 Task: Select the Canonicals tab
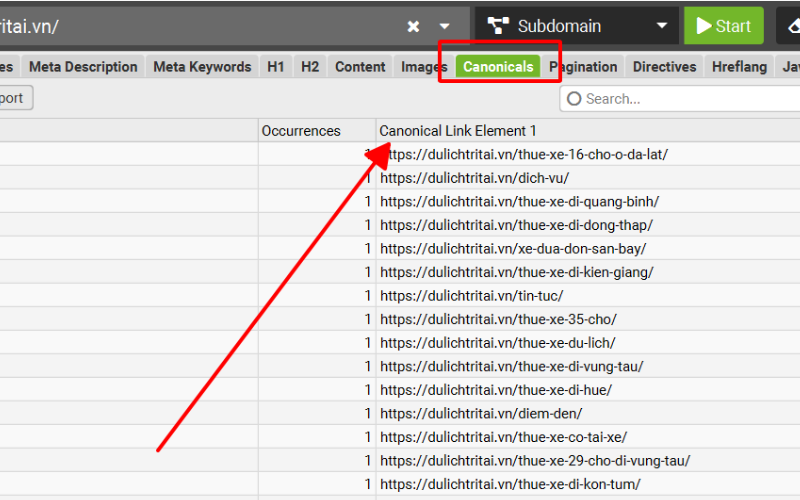[x=498, y=67]
